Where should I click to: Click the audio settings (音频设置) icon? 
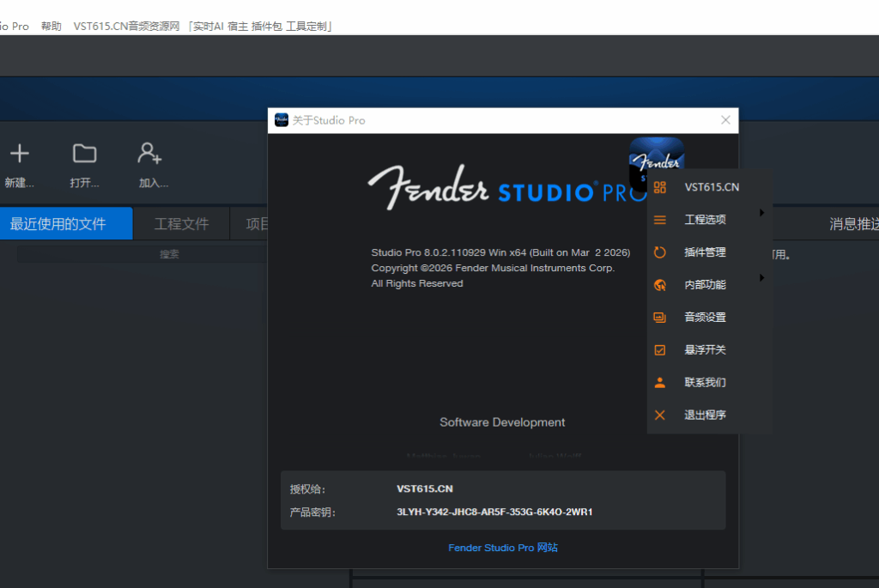click(x=660, y=318)
